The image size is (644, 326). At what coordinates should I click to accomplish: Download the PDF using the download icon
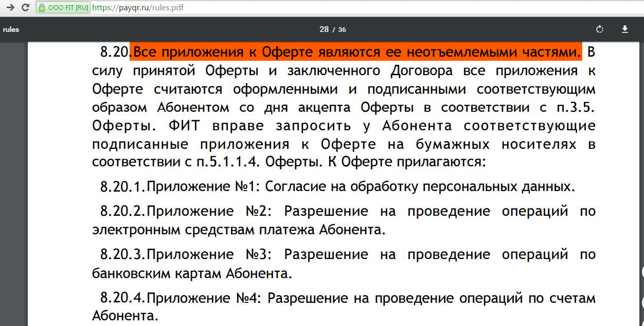tap(625, 29)
